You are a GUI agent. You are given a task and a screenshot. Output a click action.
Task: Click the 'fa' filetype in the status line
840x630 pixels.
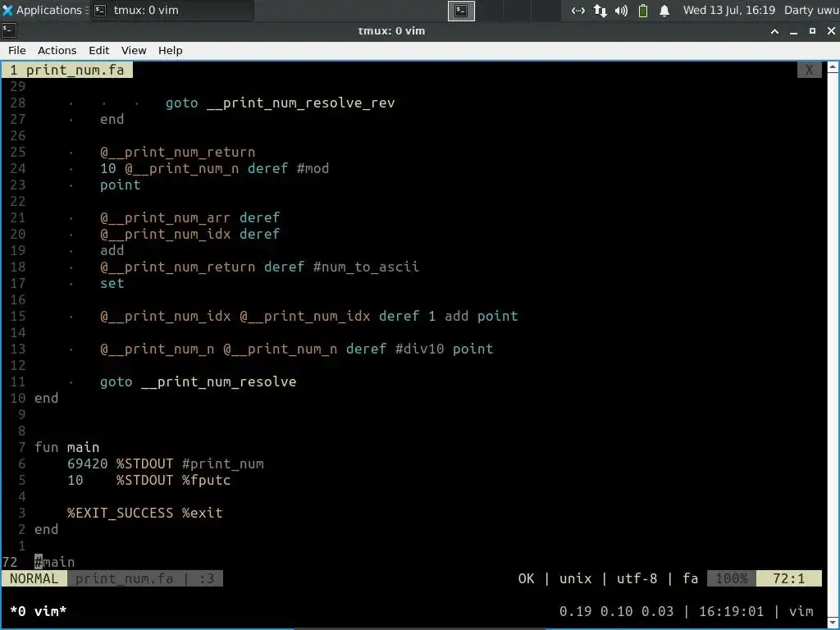point(691,578)
